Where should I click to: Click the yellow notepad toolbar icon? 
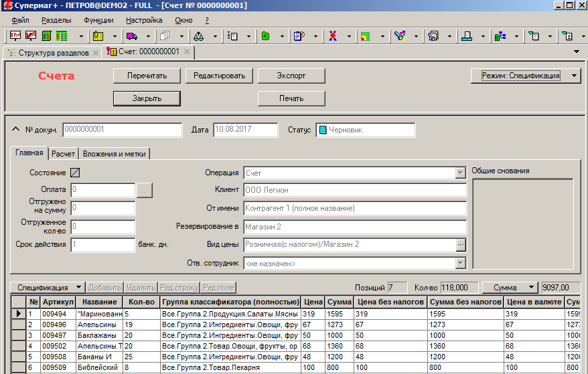pyautogui.click(x=98, y=36)
